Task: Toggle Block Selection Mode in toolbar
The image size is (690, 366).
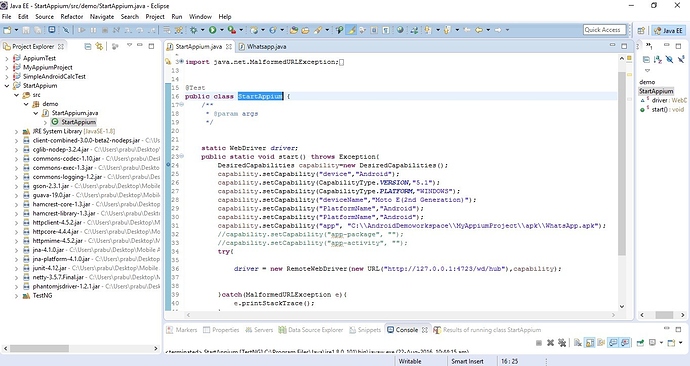Action: tap(374, 30)
